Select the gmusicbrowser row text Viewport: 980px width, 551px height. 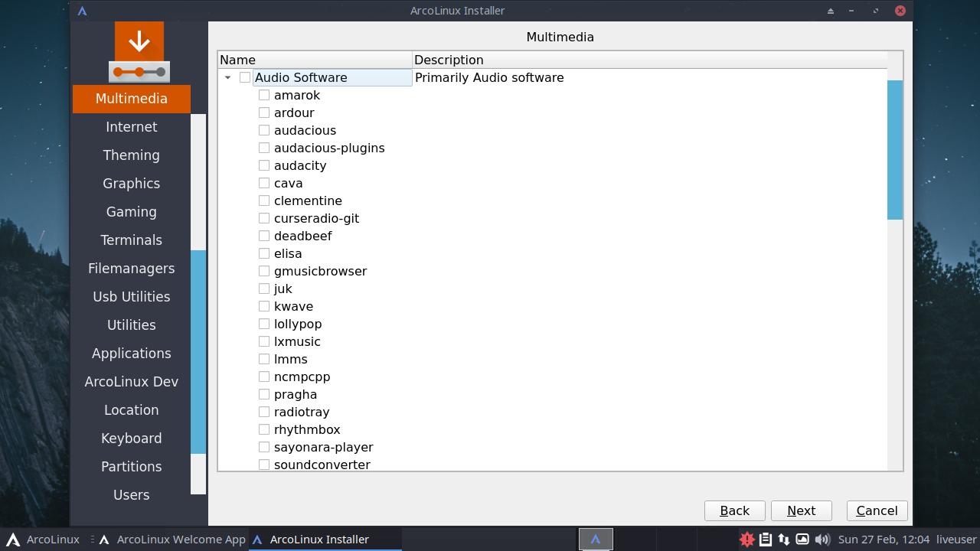(320, 271)
